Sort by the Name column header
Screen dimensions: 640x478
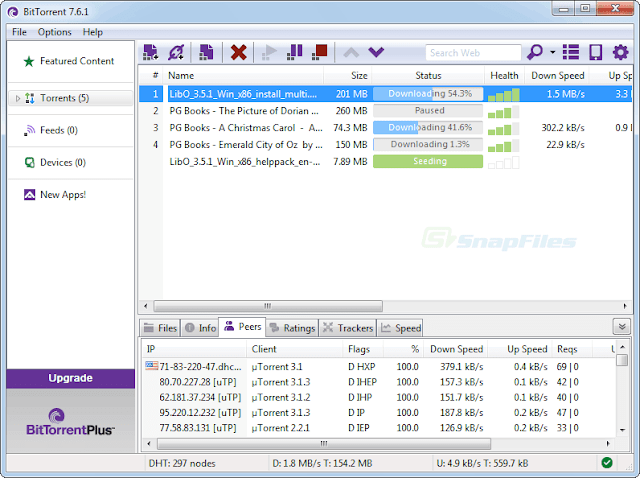point(243,76)
